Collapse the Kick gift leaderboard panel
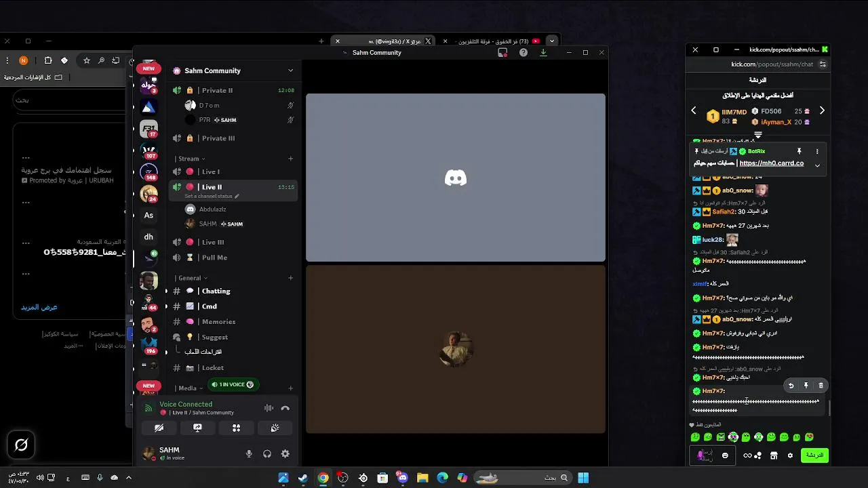Screen dimensions: 868x488 click(x=758, y=135)
